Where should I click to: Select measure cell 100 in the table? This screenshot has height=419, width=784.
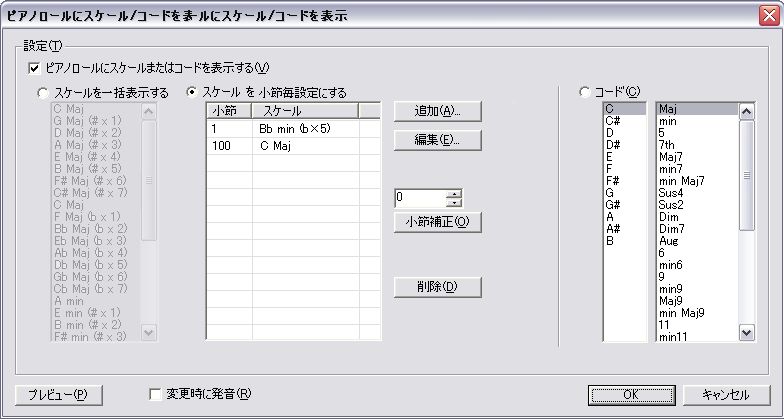[x=230, y=146]
